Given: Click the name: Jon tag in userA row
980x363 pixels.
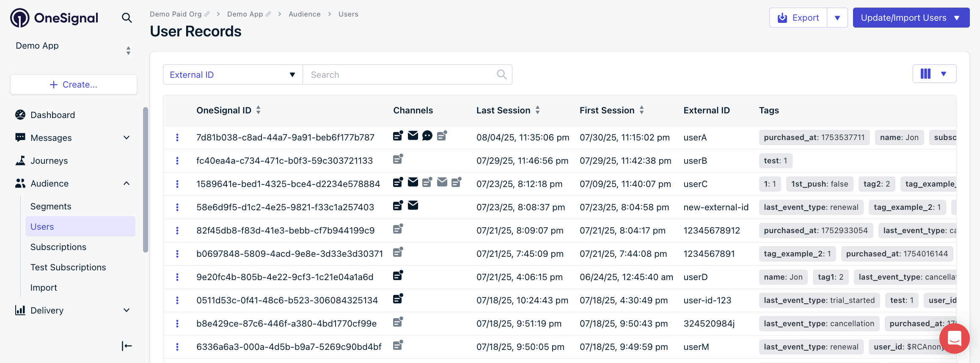Looking at the screenshot, I should (899, 137).
